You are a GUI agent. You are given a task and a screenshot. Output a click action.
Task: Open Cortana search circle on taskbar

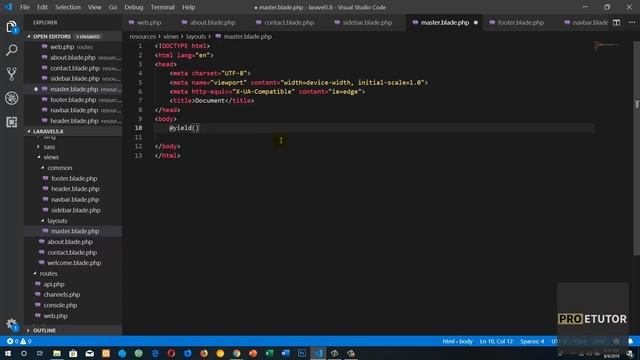tap(24, 353)
